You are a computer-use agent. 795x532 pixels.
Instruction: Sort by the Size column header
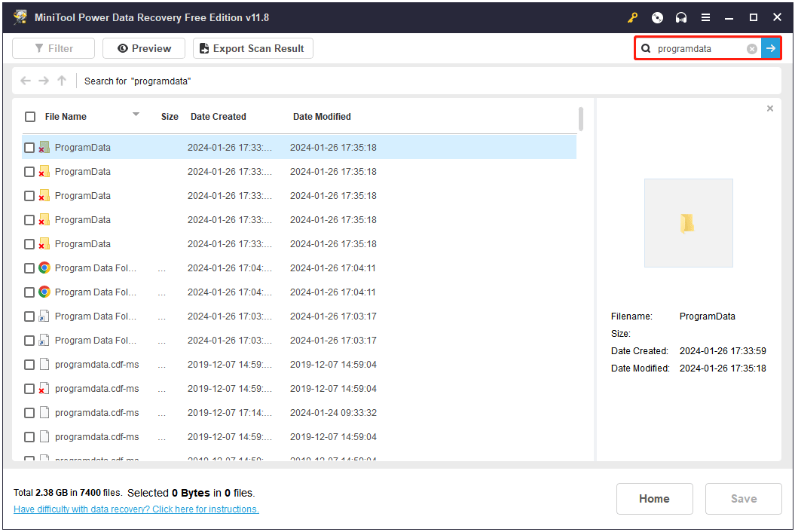[170, 117]
